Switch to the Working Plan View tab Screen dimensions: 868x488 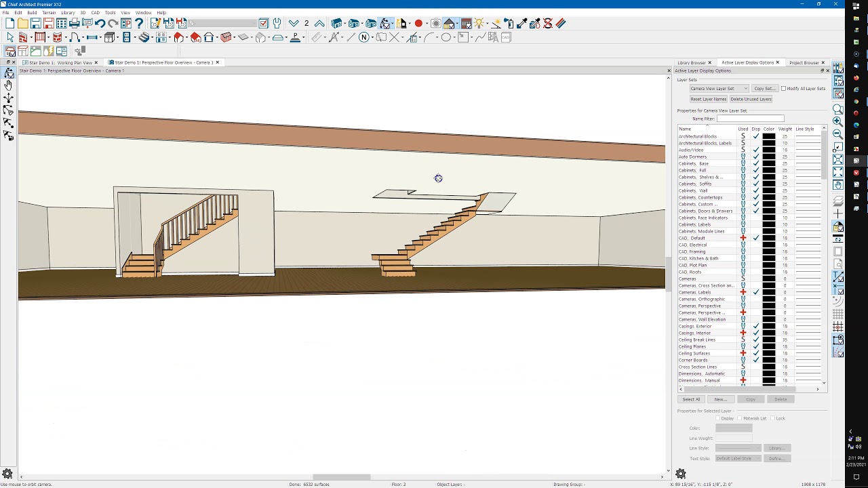click(x=60, y=63)
